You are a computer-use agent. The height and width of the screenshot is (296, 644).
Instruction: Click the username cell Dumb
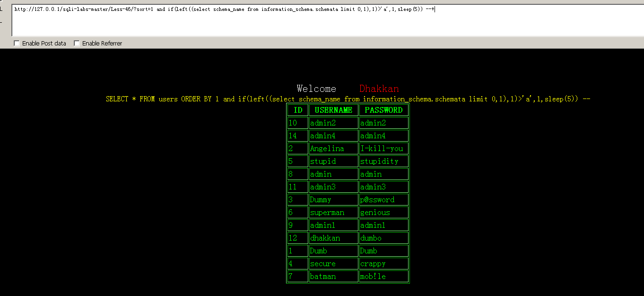tap(334, 251)
